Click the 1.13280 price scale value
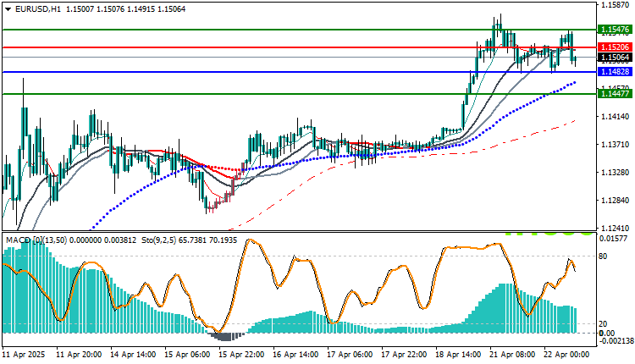The image size is (635, 364). 616,173
